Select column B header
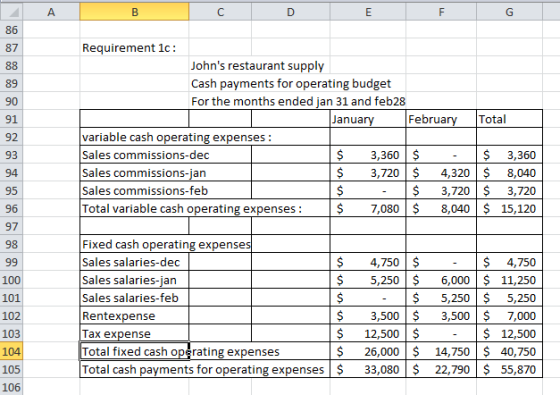Image resolution: width=560 pixels, height=395 pixels. (134, 12)
